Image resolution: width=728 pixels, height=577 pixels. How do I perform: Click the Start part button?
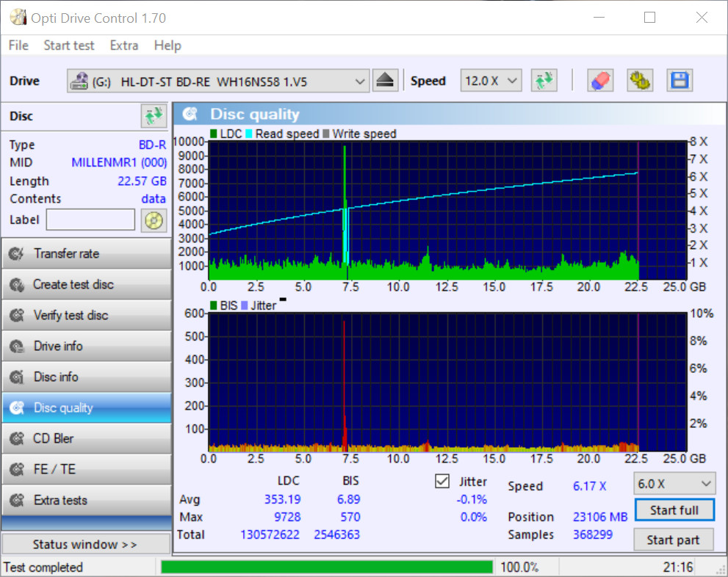[674, 540]
